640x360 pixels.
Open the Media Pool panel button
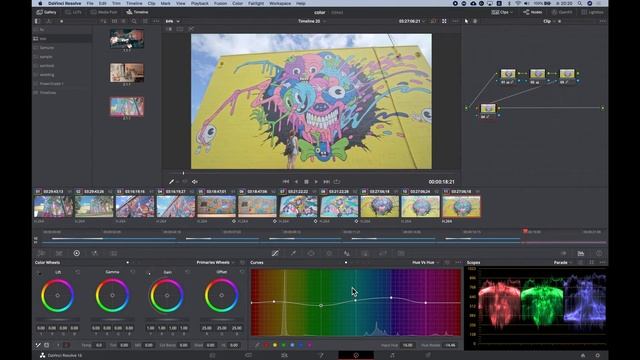[104, 12]
